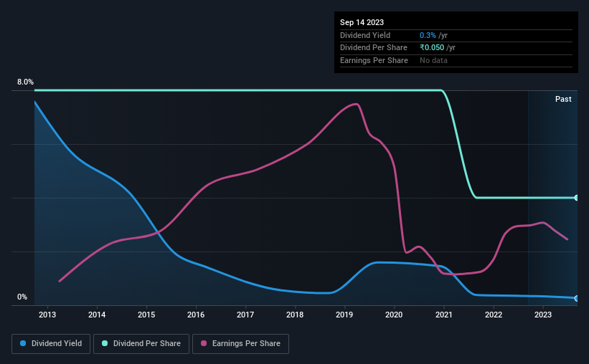Click the Sep 14 2023 tooltip date
This screenshot has width=589, height=364.
point(362,22)
